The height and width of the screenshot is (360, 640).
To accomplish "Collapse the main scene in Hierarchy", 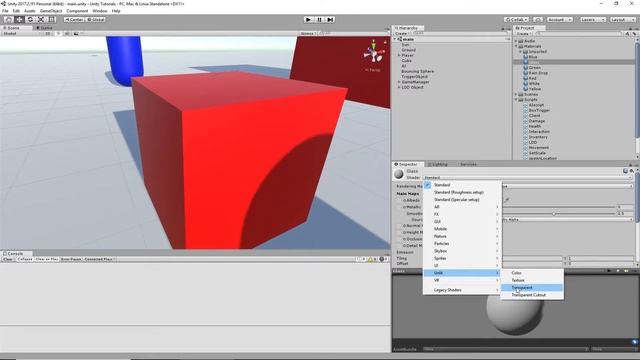I will coord(395,39).
